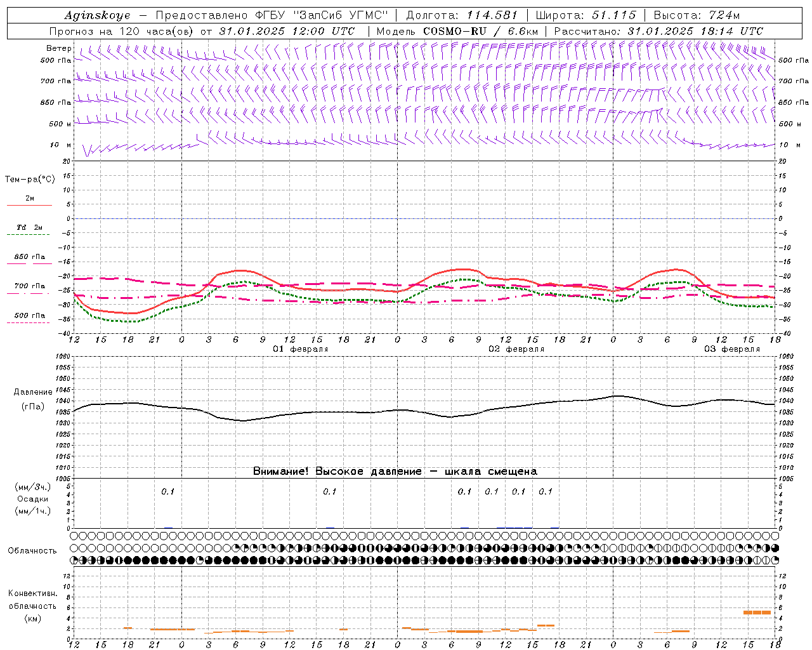This screenshot has width=812, height=650.
Task: Click the 'Конвективн.' convective cloud label
Action: [33, 594]
